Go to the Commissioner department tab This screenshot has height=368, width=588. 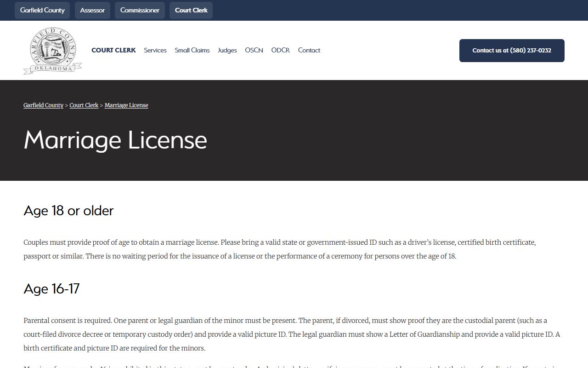coord(140,10)
